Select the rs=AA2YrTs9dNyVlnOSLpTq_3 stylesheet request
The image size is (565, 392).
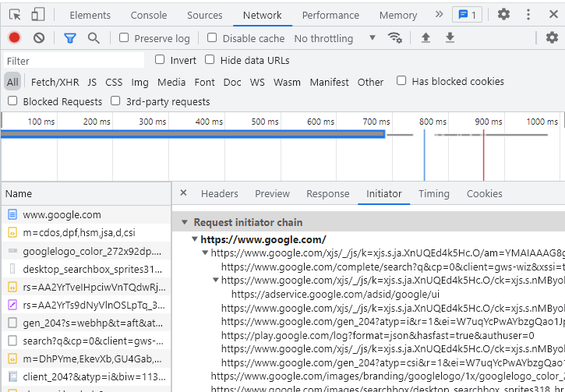[x=87, y=305]
